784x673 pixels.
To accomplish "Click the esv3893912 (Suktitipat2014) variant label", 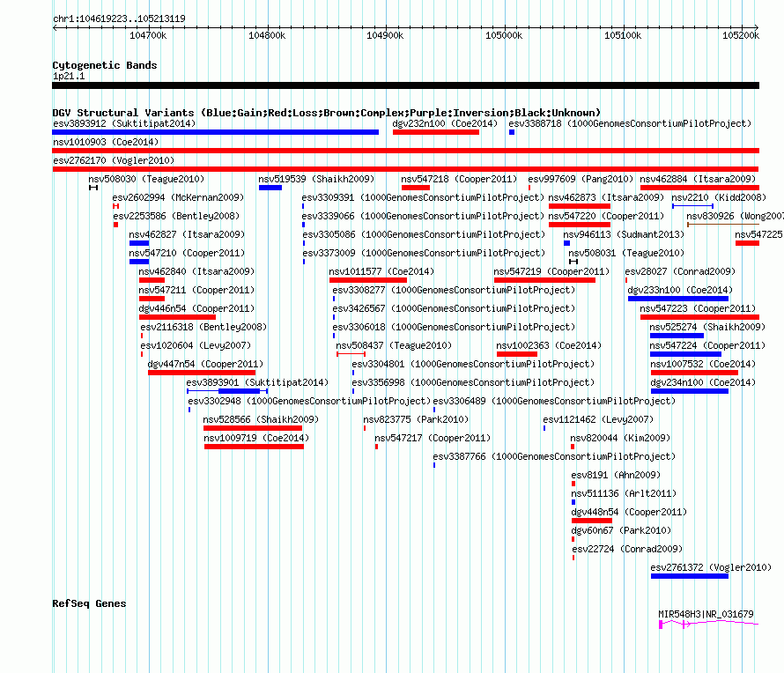I will pos(124,123).
